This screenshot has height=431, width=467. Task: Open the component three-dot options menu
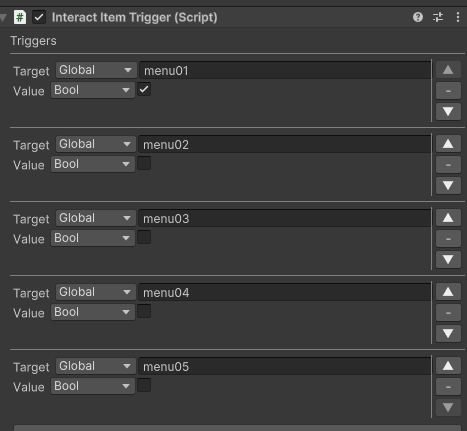458,17
